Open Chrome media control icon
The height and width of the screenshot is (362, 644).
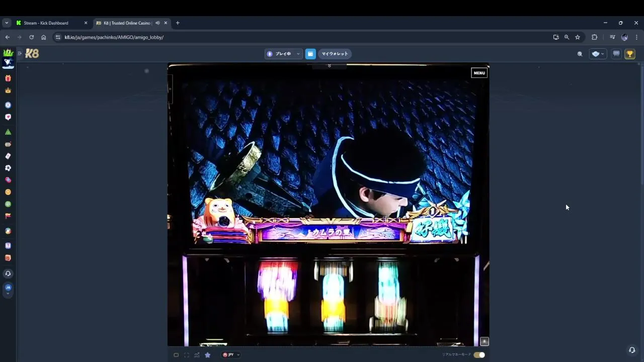tap(612, 37)
